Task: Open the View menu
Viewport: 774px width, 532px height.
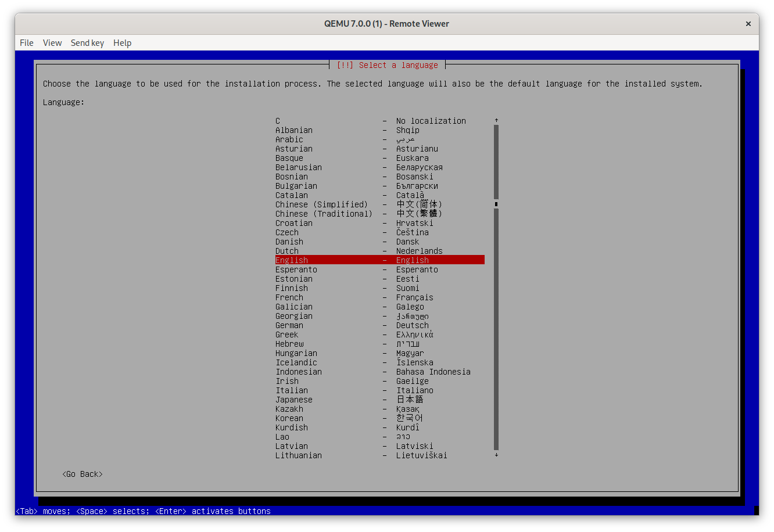Action: (52, 43)
